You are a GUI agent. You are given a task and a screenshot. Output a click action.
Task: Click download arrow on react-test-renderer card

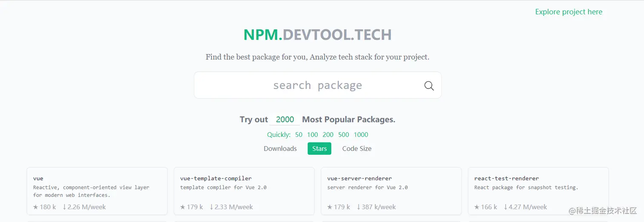(x=506, y=207)
